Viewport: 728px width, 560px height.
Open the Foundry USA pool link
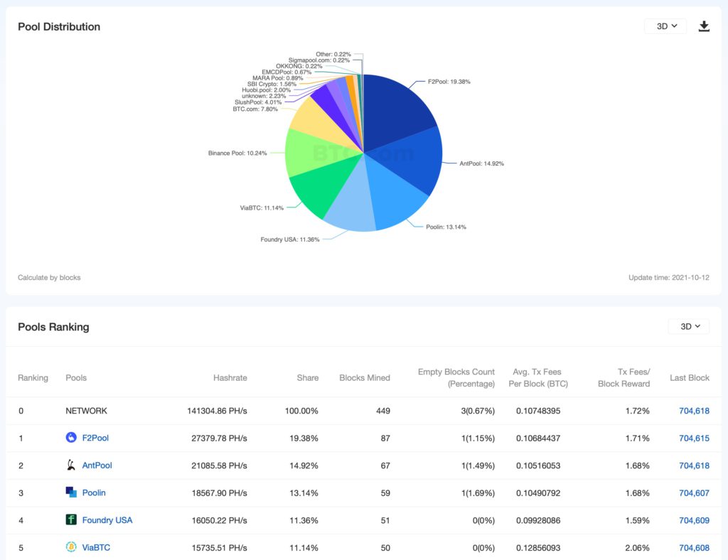coord(107,520)
